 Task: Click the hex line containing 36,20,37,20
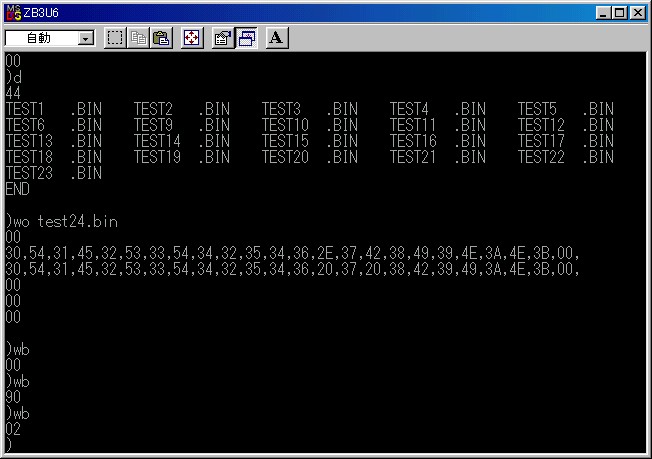tap(292, 269)
